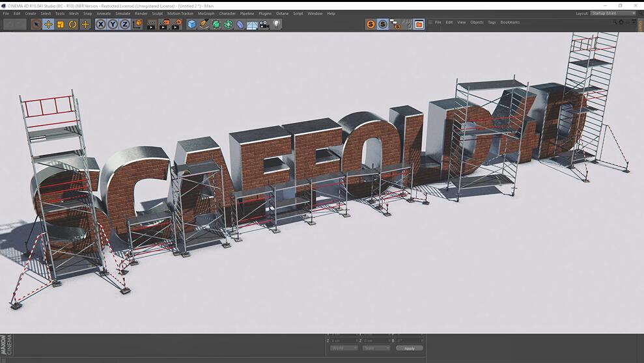This screenshot has height=363, width=644.
Task: Click the hierarchy S plugin icon
Action: click(395, 25)
